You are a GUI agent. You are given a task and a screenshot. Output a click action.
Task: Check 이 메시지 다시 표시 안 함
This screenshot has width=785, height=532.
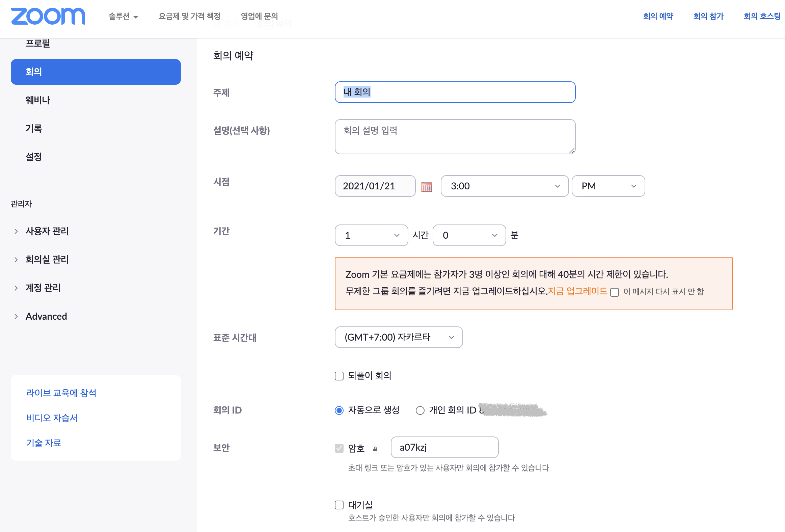(x=615, y=292)
